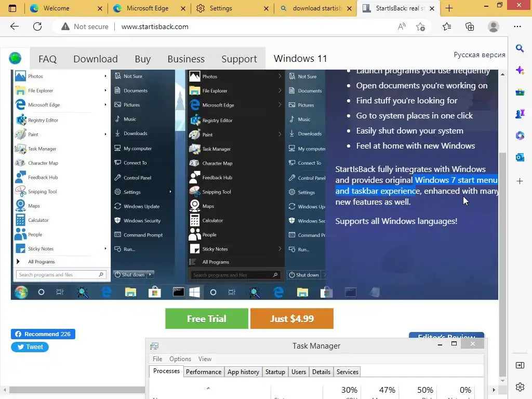
Task: Click the 47% Memory column header
Action: click(x=380, y=392)
